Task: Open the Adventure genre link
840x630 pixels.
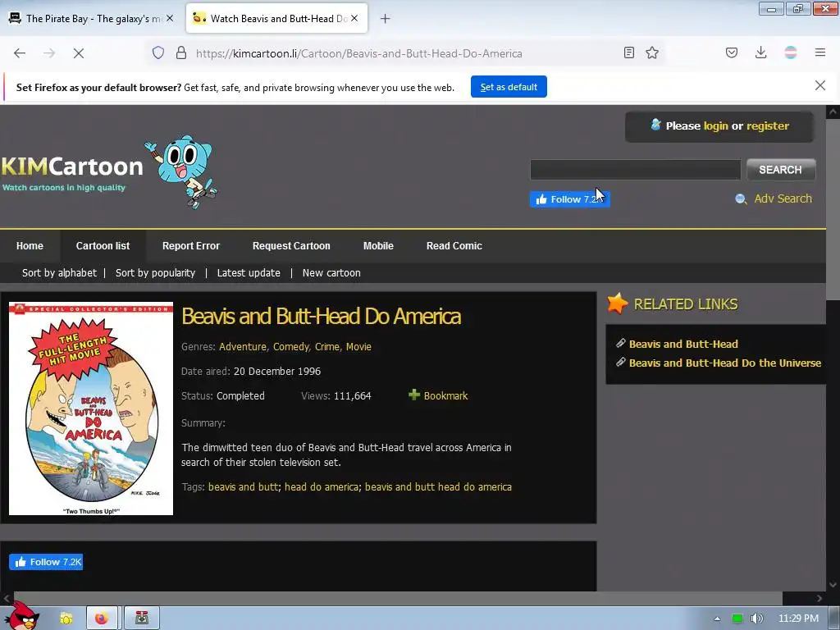Action: tap(243, 347)
